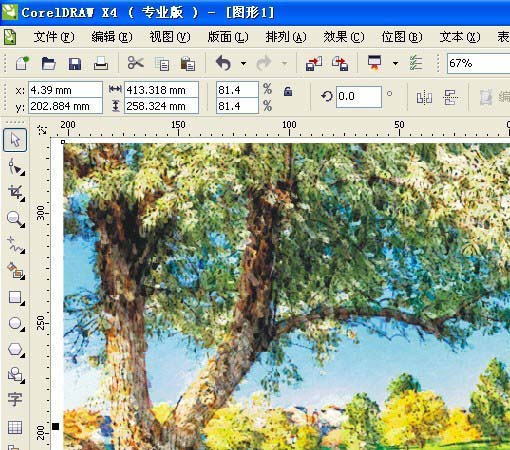The height and width of the screenshot is (450, 510).
Task: Save the document with floppy icon
Action: [75, 63]
